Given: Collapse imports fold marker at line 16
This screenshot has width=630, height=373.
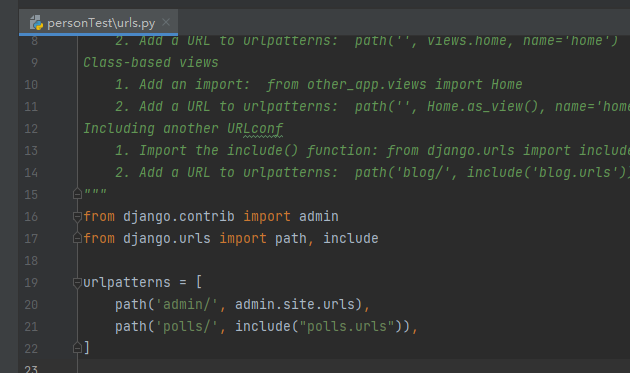Looking at the screenshot, I should tap(78, 217).
